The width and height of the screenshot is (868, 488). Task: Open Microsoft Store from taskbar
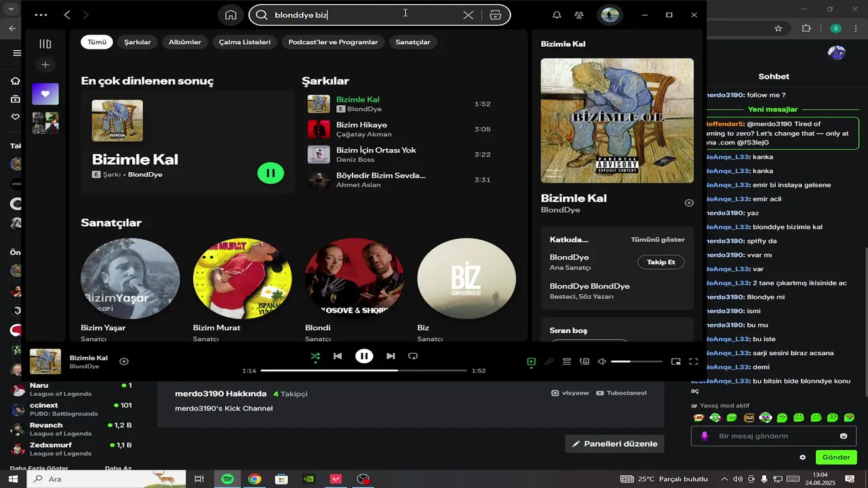(281, 479)
